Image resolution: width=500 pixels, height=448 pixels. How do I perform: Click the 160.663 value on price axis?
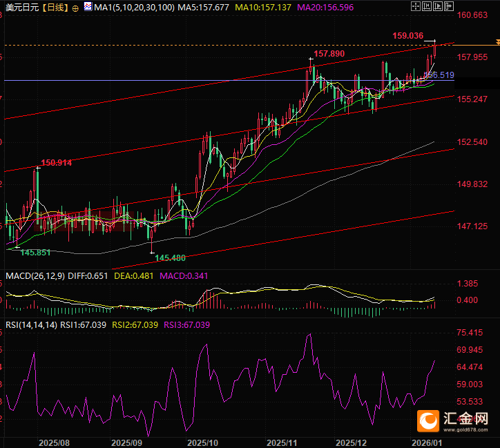click(472, 14)
